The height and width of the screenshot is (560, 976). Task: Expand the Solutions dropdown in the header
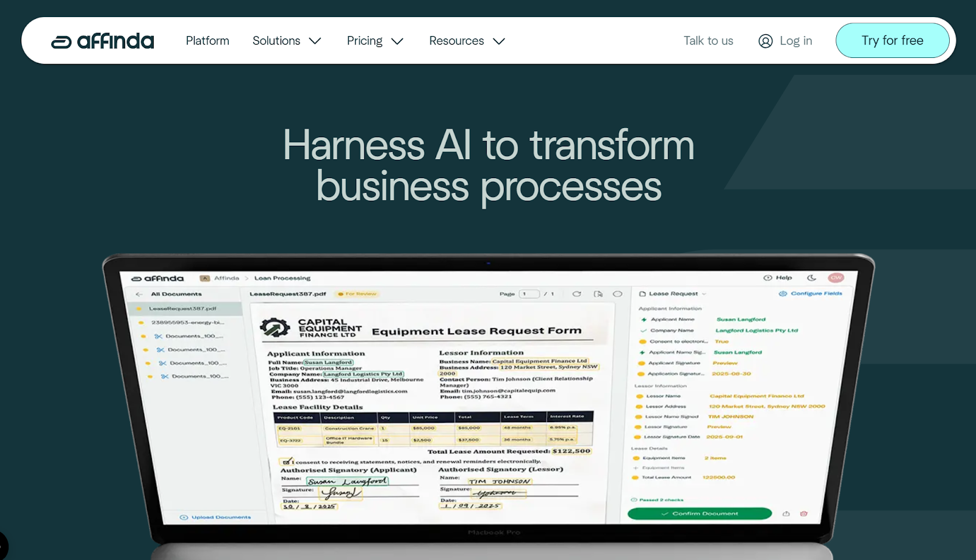coord(287,41)
